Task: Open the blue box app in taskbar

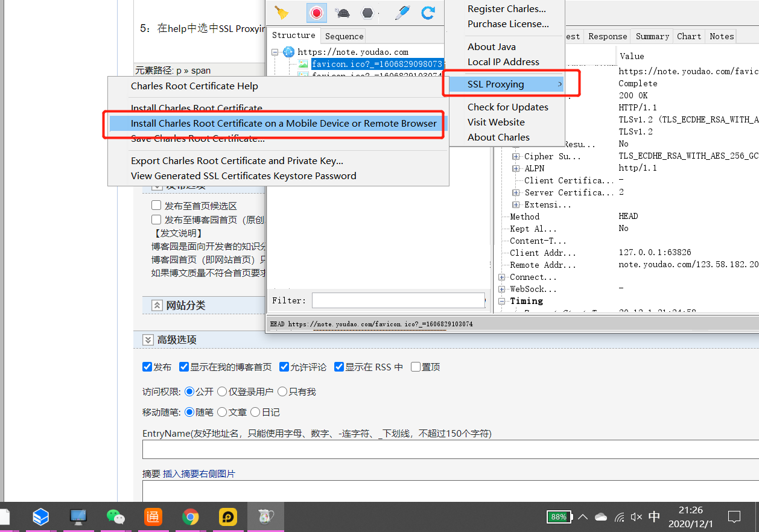Action: pyautogui.click(x=40, y=517)
